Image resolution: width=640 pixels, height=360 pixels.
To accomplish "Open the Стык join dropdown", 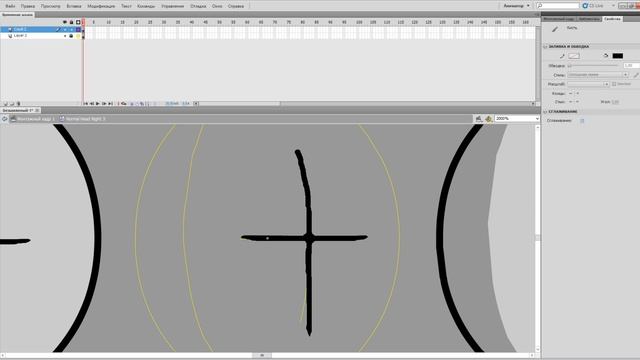I will (574, 102).
